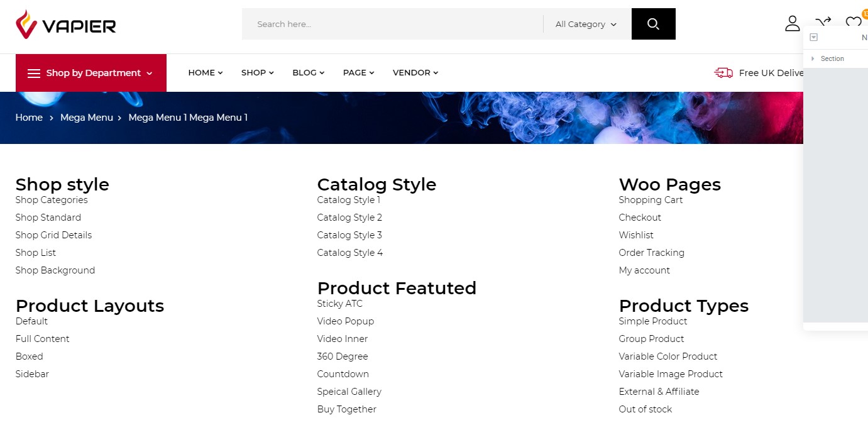868x425 pixels.
Task: Open Shop Grid Details link
Action: tap(53, 235)
